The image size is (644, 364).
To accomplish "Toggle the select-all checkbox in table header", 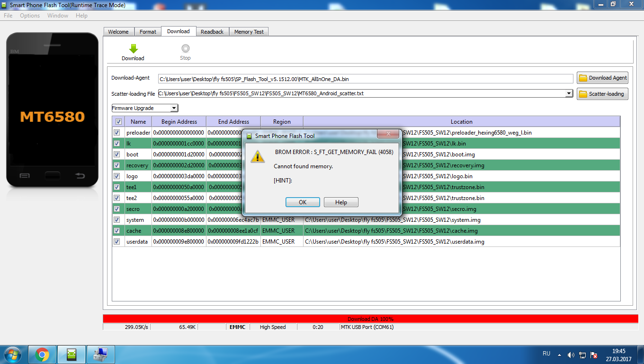I will pos(118,122).
